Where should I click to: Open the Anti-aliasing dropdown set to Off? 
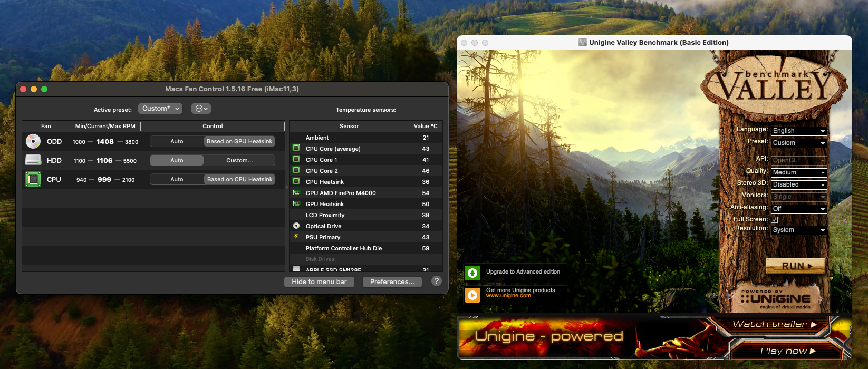(x=798, y=209)
